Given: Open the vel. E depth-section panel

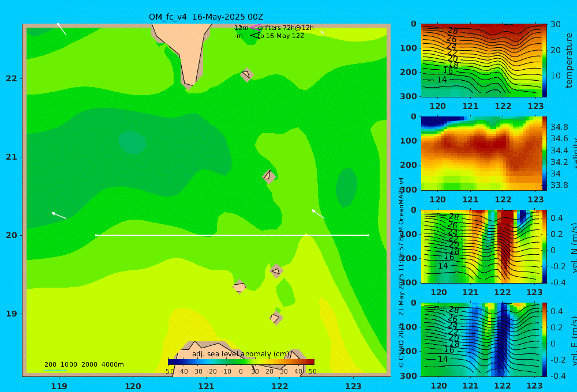Looking at the screenshot, I should (481, 340).
